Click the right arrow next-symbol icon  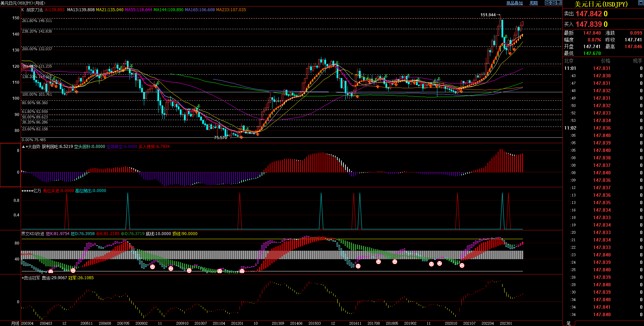(x=553, y=3)
